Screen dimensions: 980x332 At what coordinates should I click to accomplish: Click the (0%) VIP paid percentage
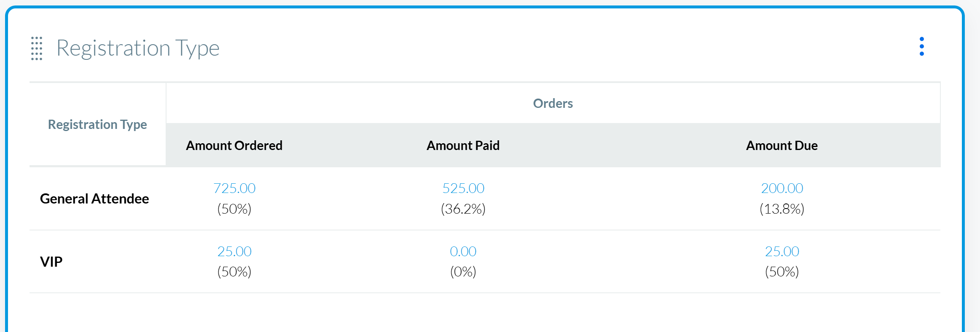coord(463,271)
